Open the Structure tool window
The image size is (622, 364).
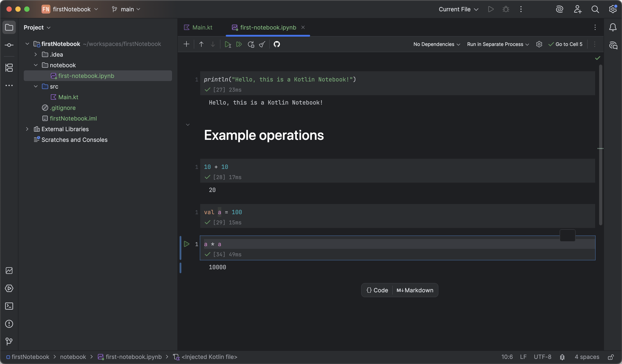click(9, 68)
